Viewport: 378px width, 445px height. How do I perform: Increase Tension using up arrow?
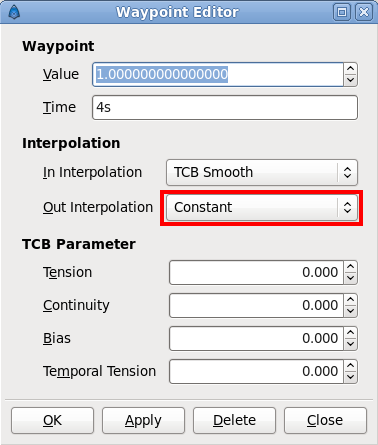click(350, 267)
